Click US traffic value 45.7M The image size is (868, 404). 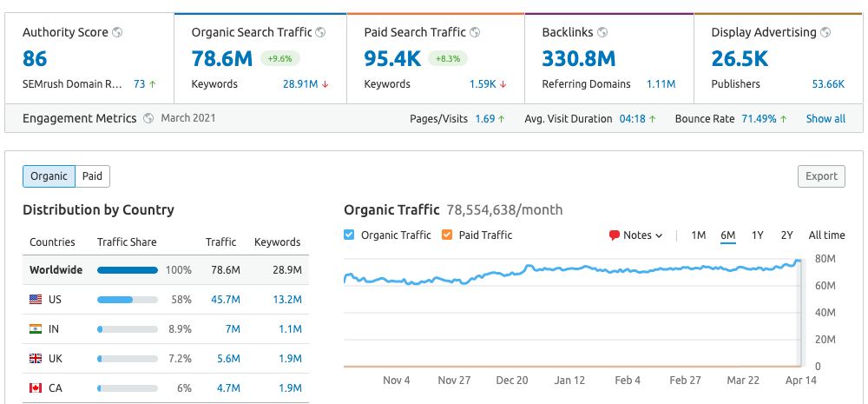226,299
